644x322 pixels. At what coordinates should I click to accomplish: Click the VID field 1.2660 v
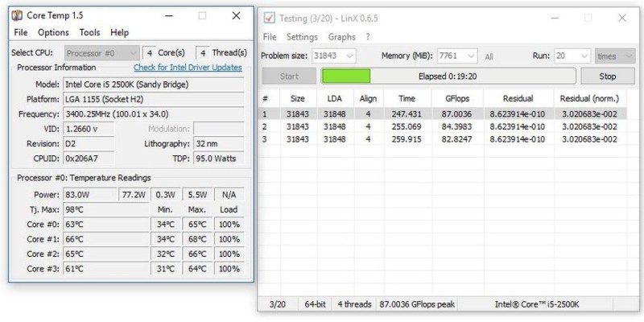[x=89, y=129]
